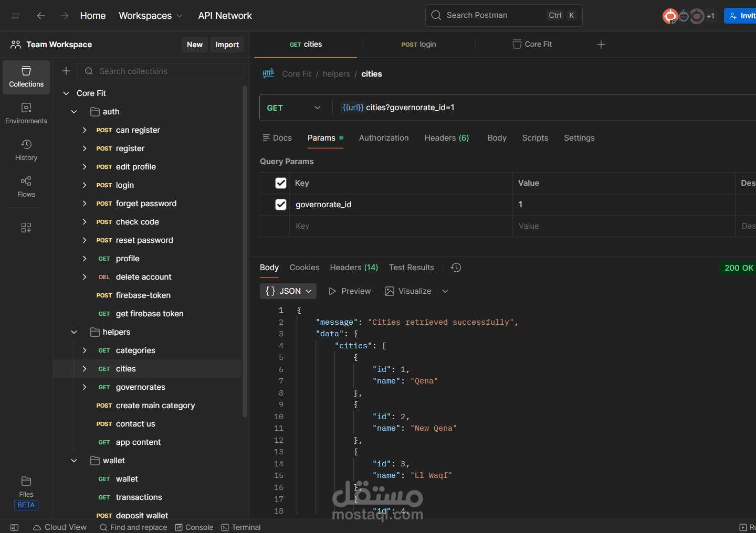Collapse the wallet folder chevron
Image resolution: width=756 pixels, height=533 pixels.
pyautogui.click(x=74, y=461)
